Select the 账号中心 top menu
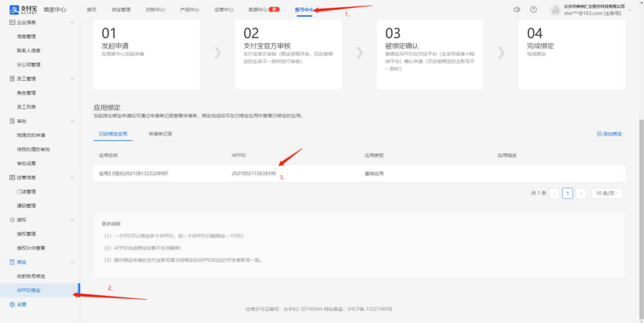Image resolution: width=644 pixels, height=323 pixels. point(304,10)
